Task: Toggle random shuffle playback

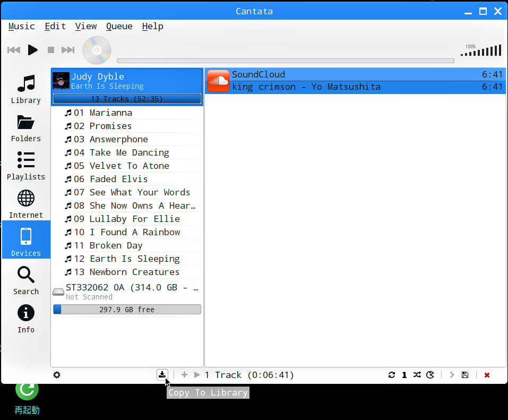Action: (417, 375)
